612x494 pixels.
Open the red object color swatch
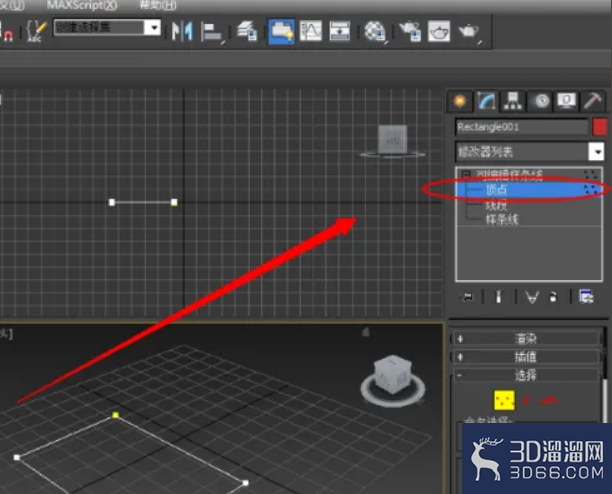click(600, 127)
